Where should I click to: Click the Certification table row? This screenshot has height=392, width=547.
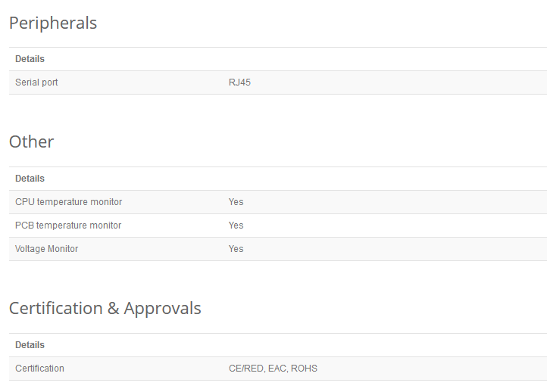[x=278, y=369]
